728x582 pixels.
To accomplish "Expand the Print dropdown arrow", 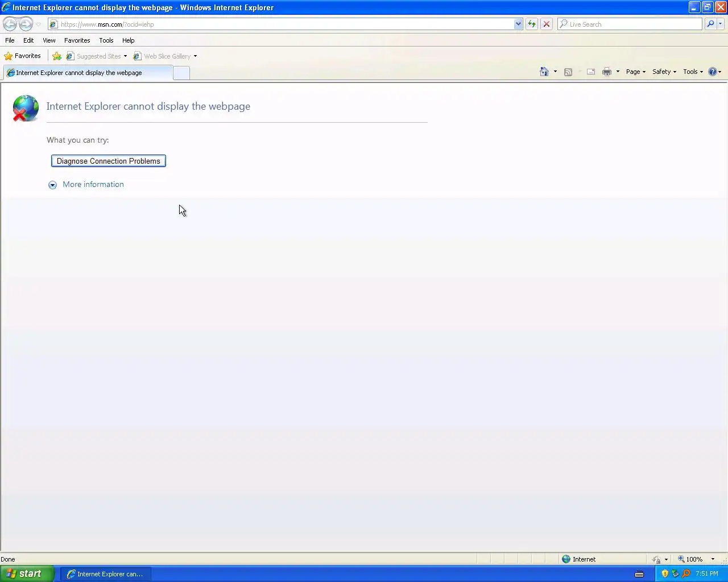I will (x=618, y=72).
